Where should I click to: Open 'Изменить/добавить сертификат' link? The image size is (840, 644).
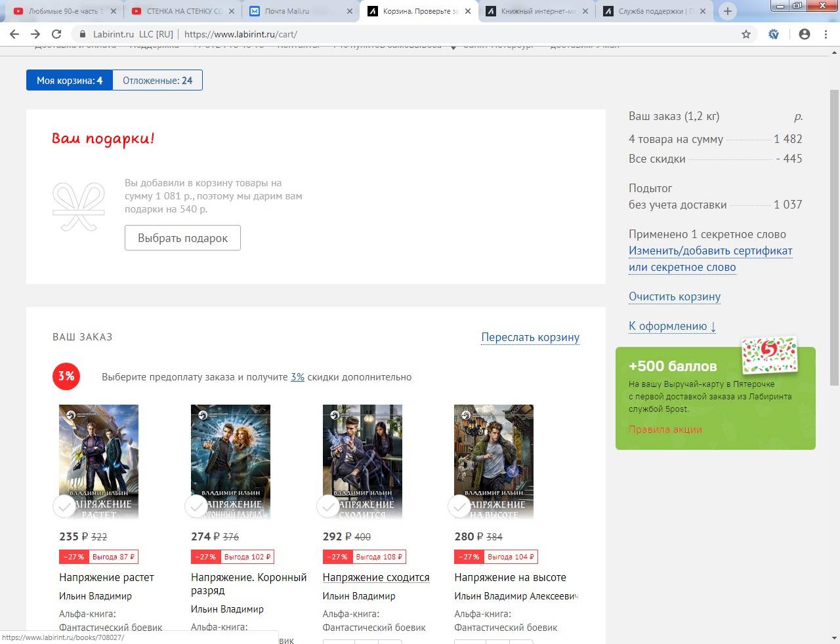pos(710,258)
